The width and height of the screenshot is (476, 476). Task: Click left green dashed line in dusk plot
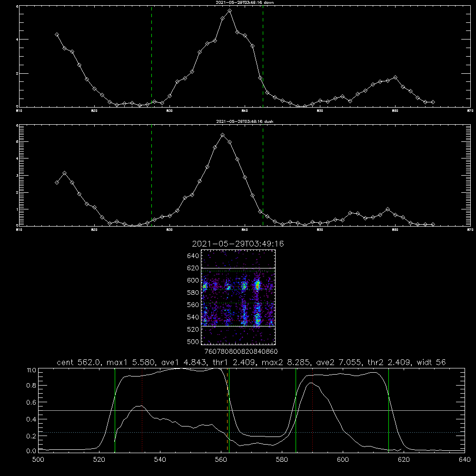(x=151, y=175)
